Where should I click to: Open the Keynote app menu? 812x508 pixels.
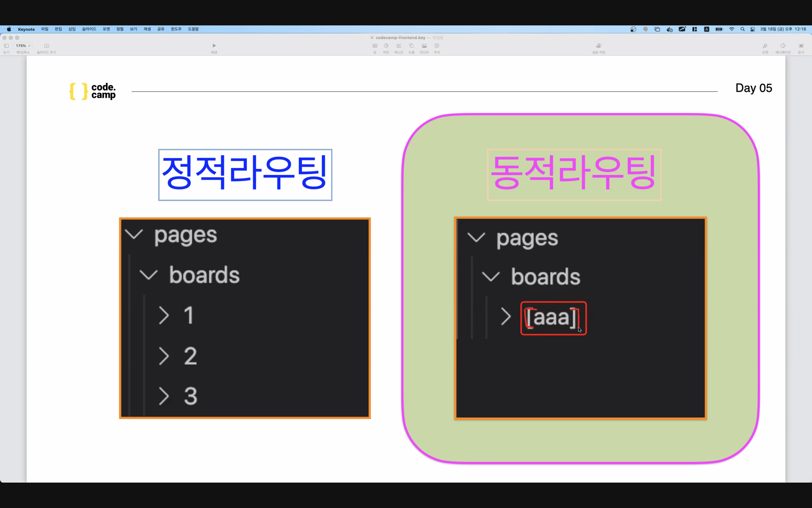click(27, 29)
